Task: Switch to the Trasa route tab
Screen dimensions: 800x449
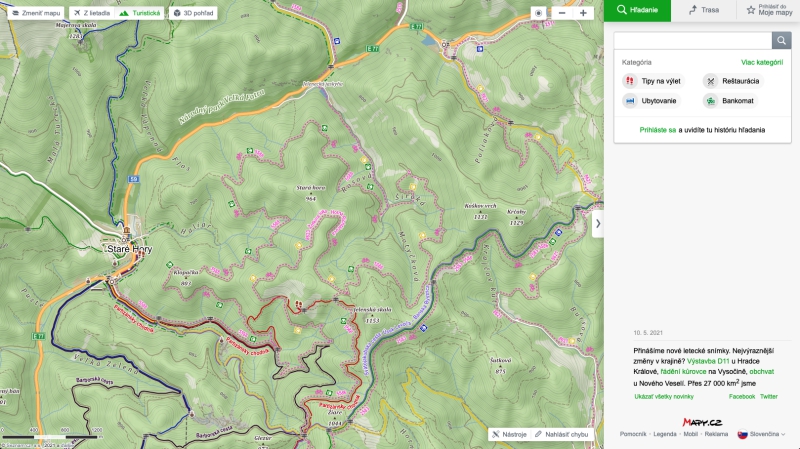Action: [704, 10]
